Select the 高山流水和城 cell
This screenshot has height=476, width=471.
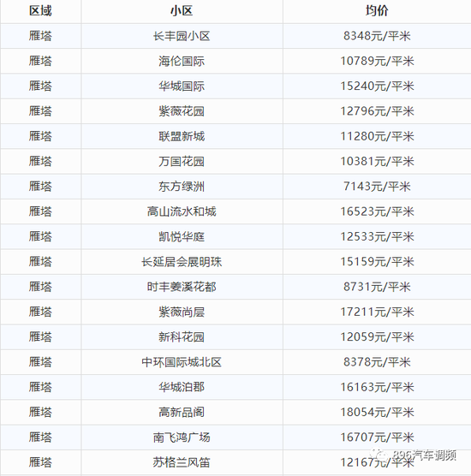point(182,212)
